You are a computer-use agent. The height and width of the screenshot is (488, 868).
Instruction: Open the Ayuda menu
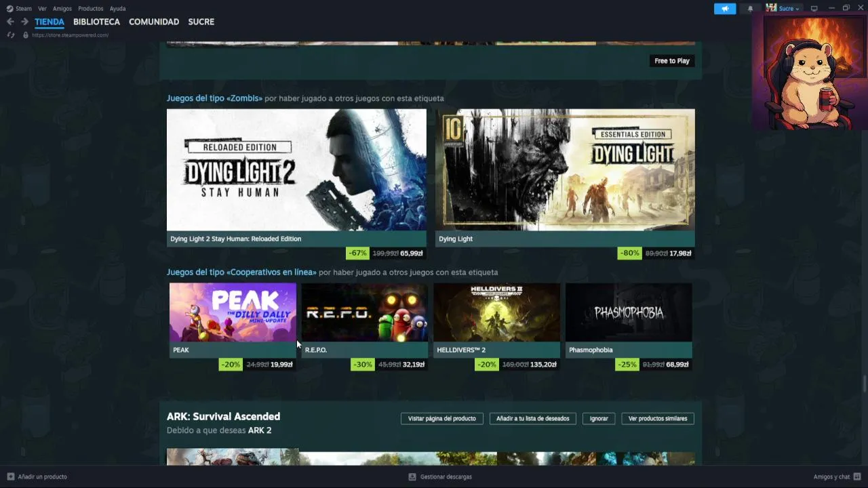[117, 9]
